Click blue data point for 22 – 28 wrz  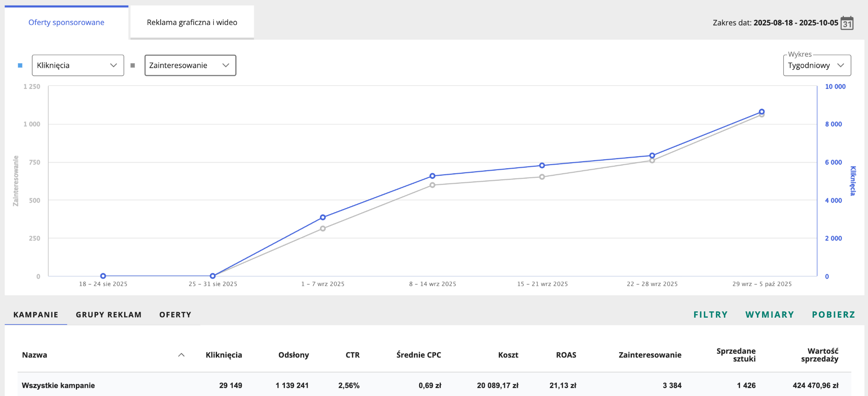(652, 155)
